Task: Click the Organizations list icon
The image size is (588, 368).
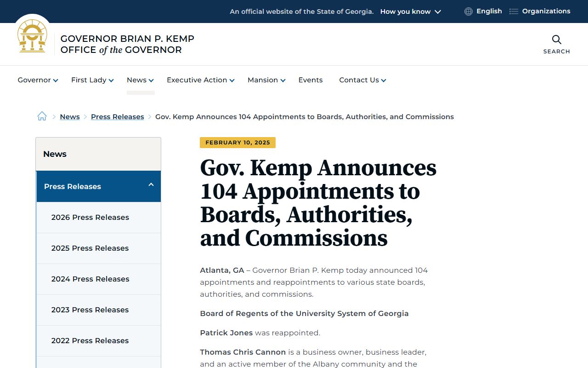Action: pyautogui.click(x=514, y=11)
